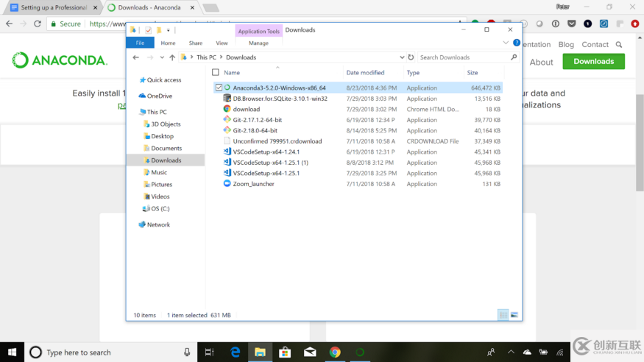644x362 pixels.
Task: Click the Git-2.18.0-64-bit file icon
Action: (227, 130)
